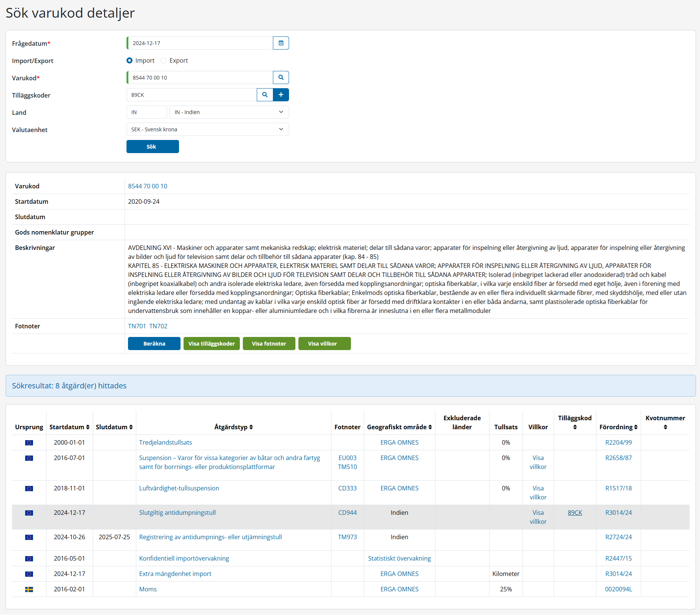The image size is (700, 615).
Task: Open footnote TN701 link
Action: tap(137, 326)
